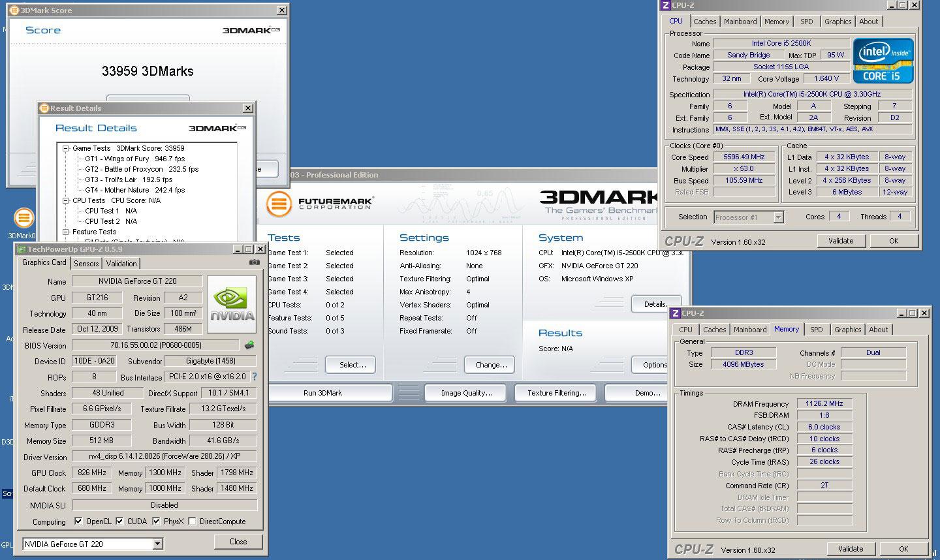The width and height of the screenshot is (940, 560).
Task: Collapse the CPU Tests tree node
Action: tap(66, 200)
